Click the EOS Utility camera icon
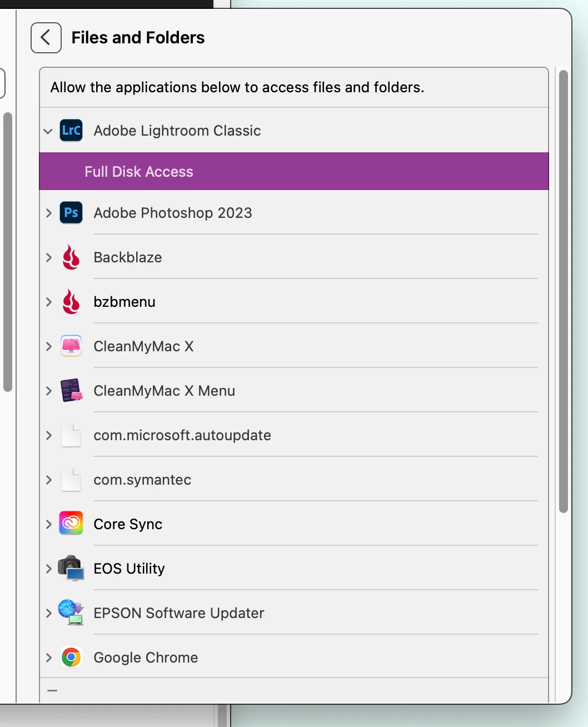 coord(71,568)
